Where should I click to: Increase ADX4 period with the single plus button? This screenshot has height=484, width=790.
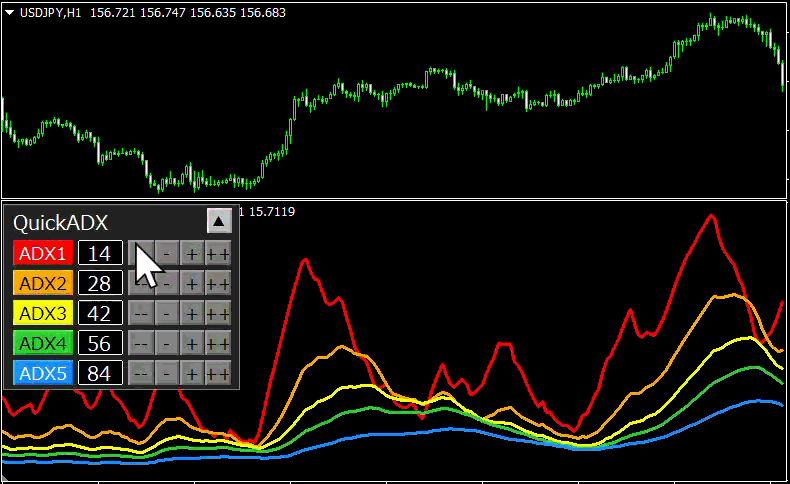tap(192, 343)
